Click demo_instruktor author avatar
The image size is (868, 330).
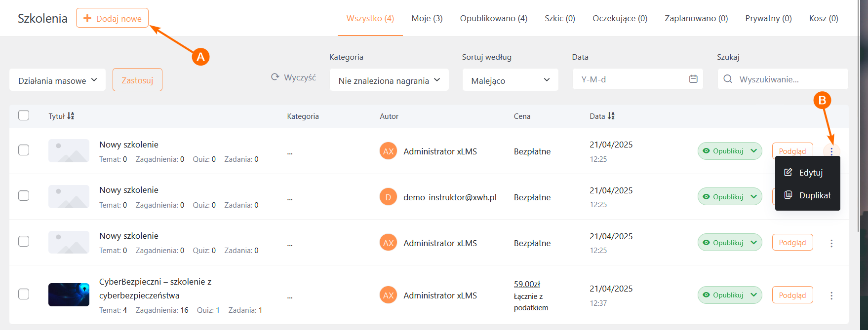pyautogui.click(x=388, y=197)
